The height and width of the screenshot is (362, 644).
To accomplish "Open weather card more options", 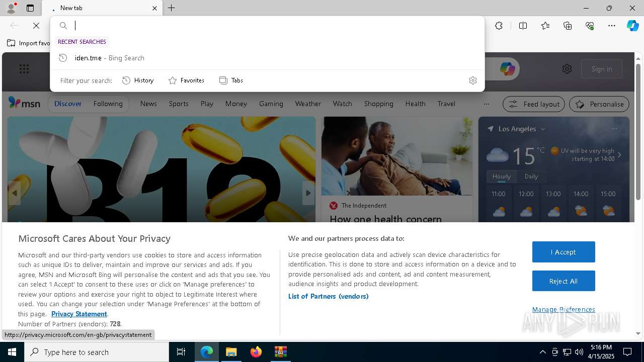I will tap(614, 129).
